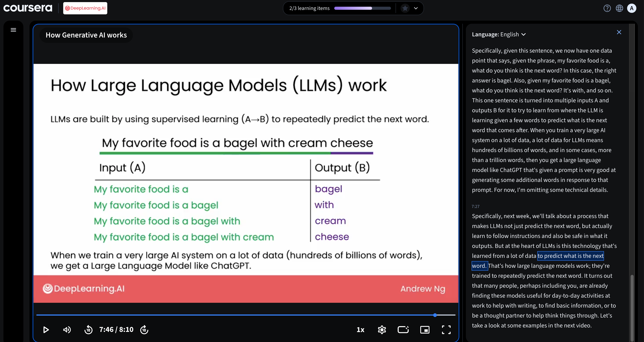
Task: Skip forward 10 seconds
Action: 144,330
